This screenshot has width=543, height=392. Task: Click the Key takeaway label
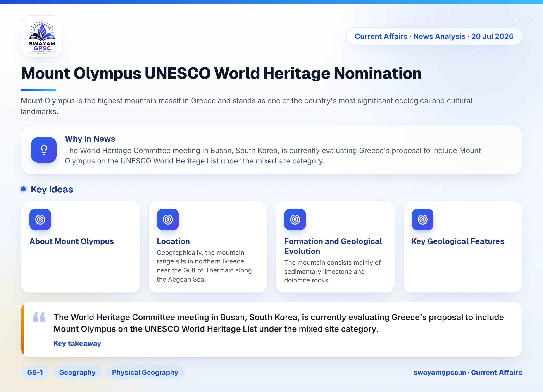coord(77,343)
